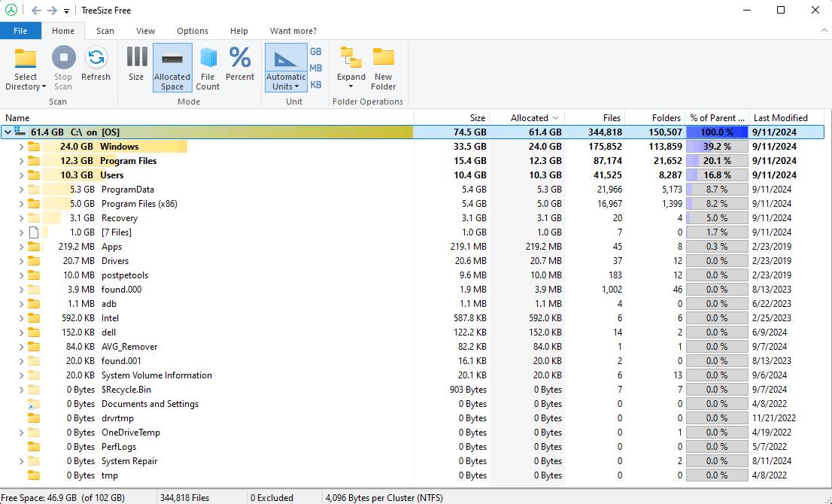Switch to Size mode
The image size is (832, 504).
pos(136,59)
